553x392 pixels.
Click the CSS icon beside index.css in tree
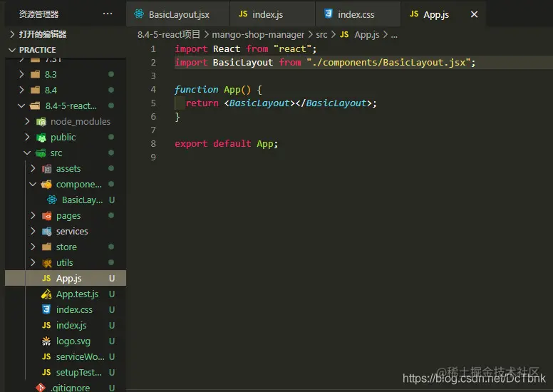(x=46, y=309)
